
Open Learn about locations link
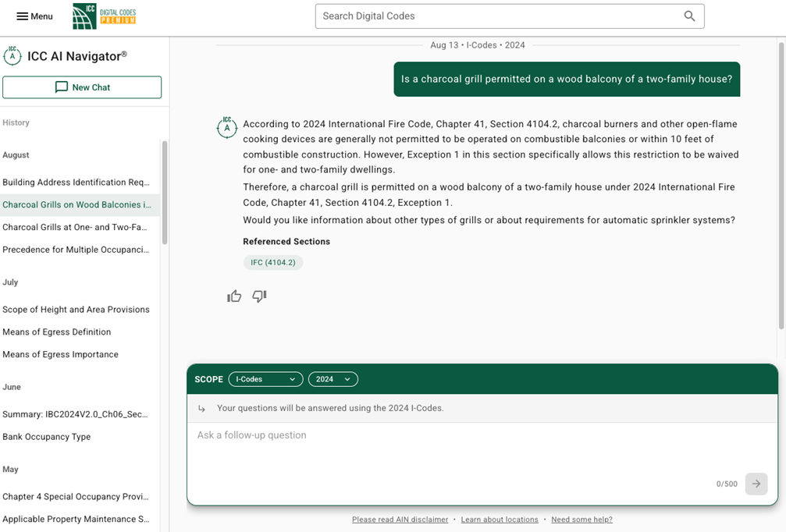(500, 520)
